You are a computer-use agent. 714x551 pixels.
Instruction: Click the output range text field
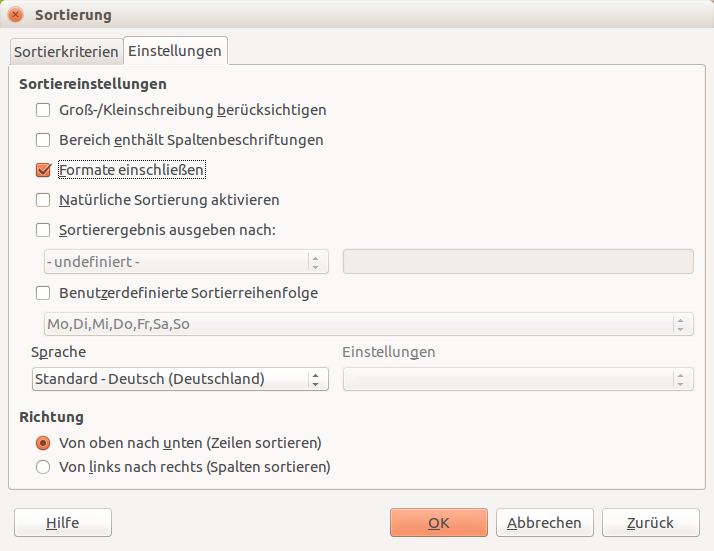point(518,262)
